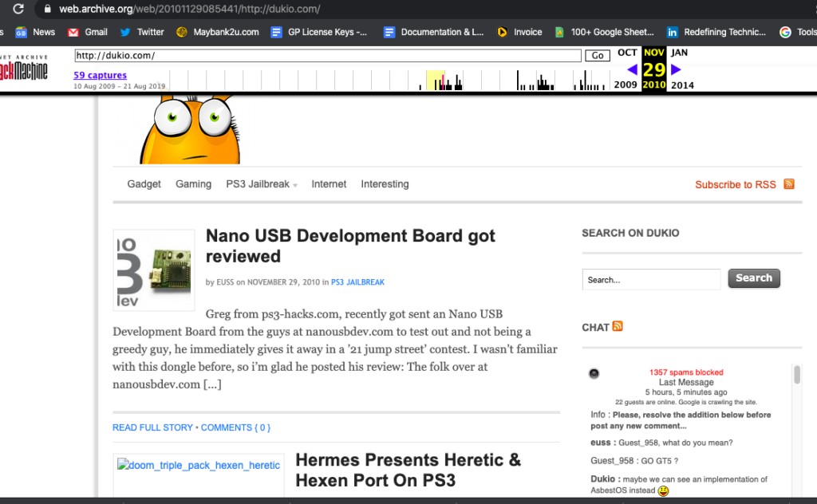Image resolution: width=817 pixels, height=504 pixels.
Task: Open the Invoice bookmark icon
Action: point(502,32)
